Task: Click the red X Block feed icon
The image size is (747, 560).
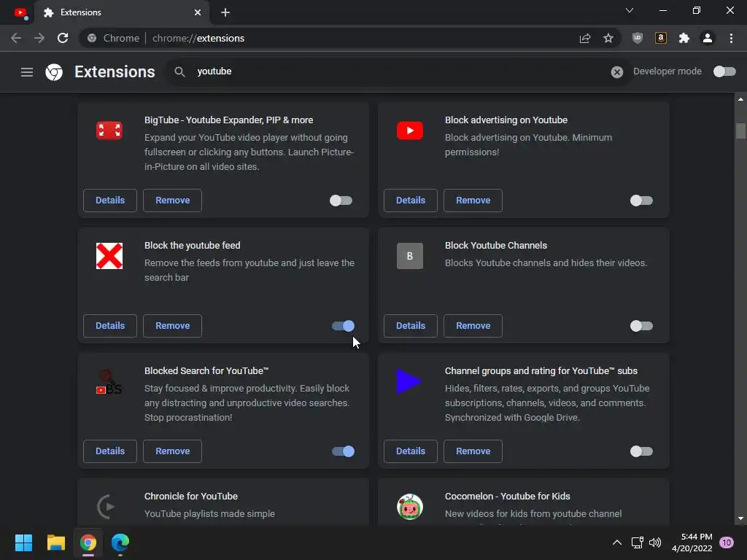Action: (109, 256)
